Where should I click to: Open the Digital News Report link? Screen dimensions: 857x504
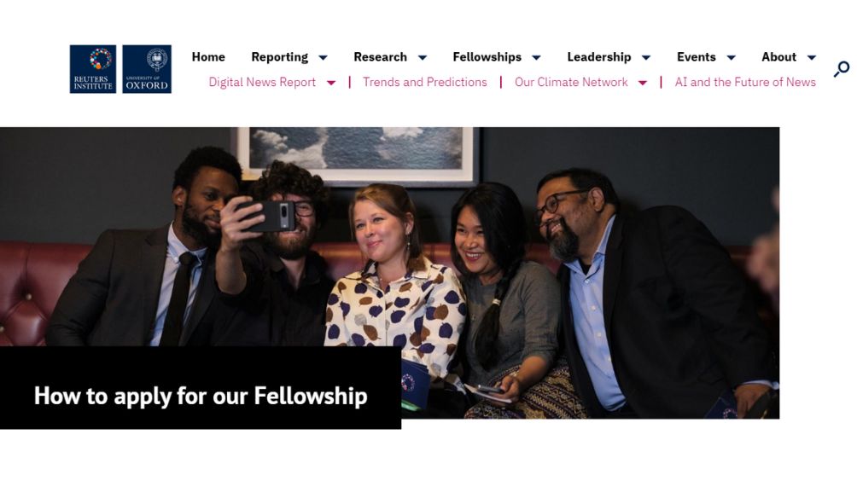tap(262, 83)
